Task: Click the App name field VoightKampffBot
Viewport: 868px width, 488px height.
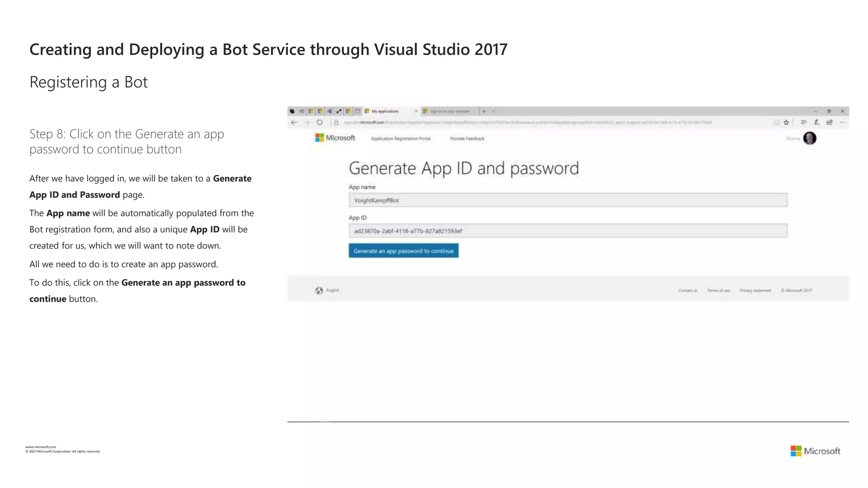Action: point(568,200)
